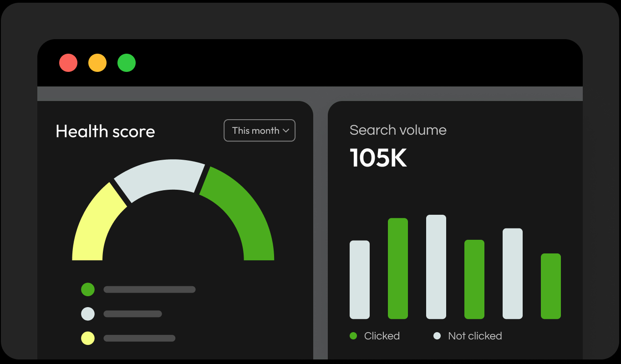Viewport: 621px width, 364px height.
Task: Click the placeholder bar beside the green legend dot
Action: [149, 289]
